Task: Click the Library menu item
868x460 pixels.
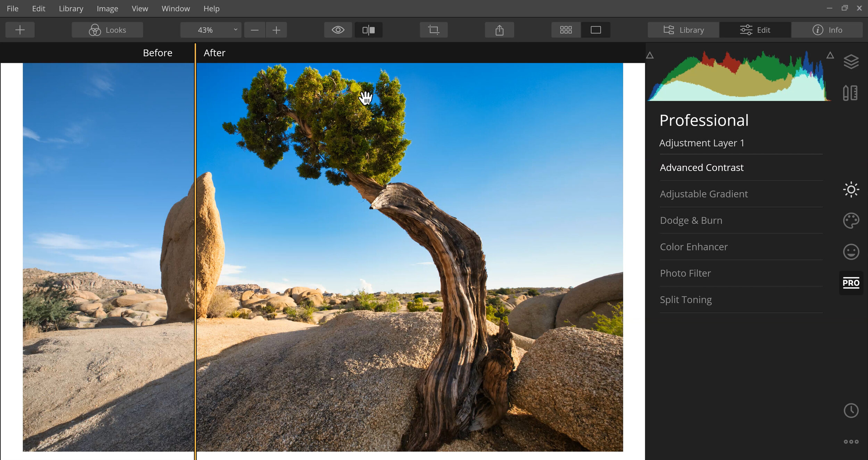Action: (70, 8)
